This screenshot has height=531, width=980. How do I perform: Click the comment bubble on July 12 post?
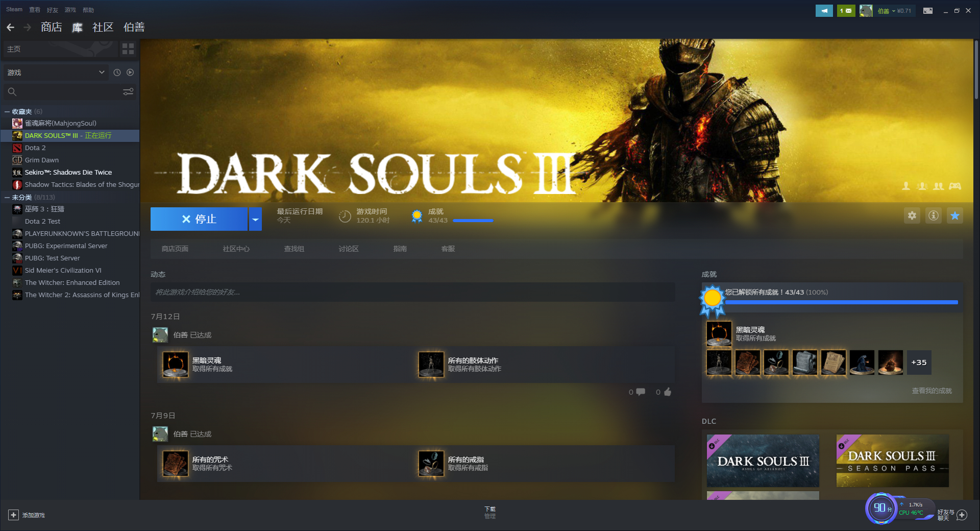(x=641, y=392)
